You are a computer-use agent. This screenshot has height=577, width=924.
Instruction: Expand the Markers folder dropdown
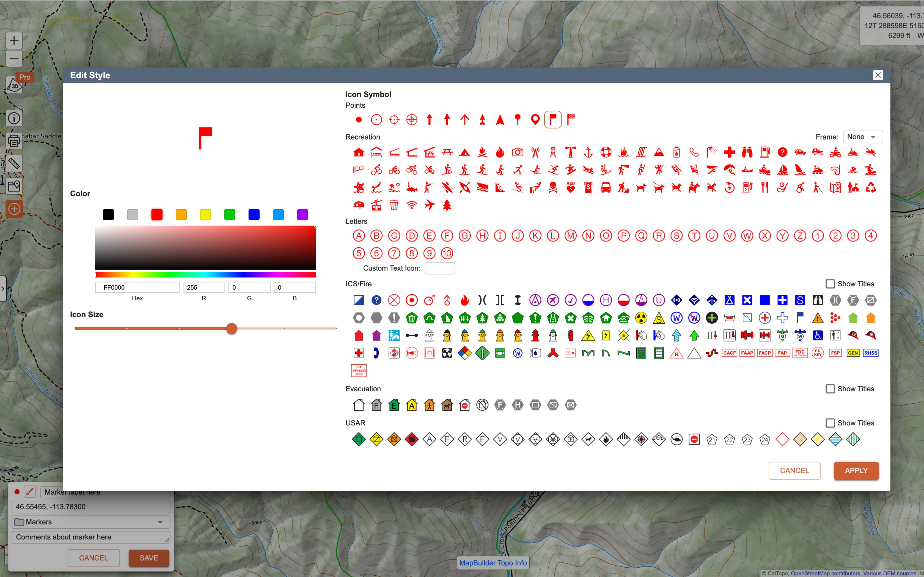160,522
